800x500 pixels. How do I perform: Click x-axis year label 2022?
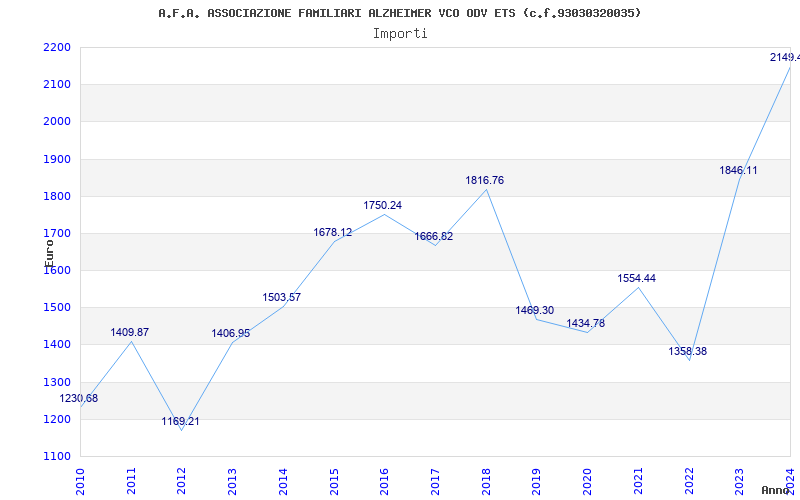[689, 481]
